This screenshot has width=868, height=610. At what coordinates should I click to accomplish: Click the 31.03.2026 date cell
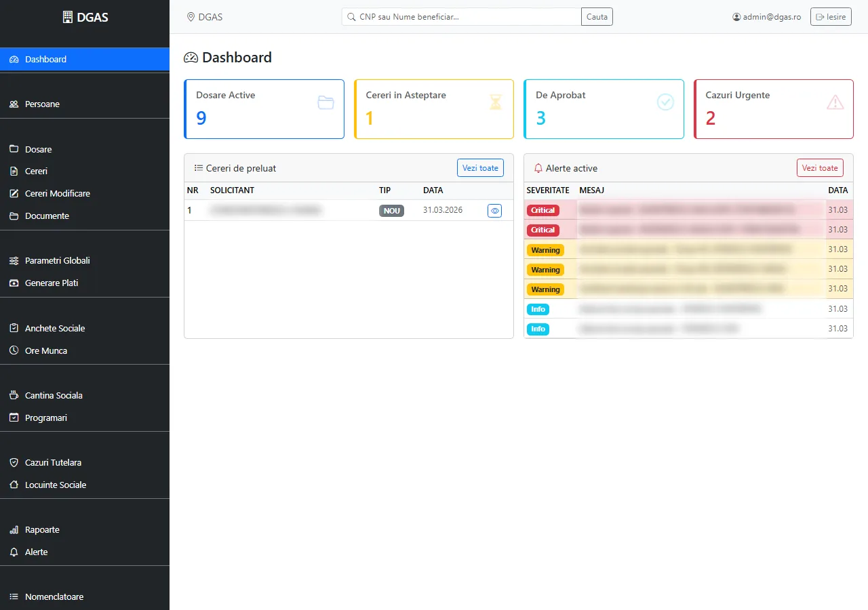tap(443, 210)
